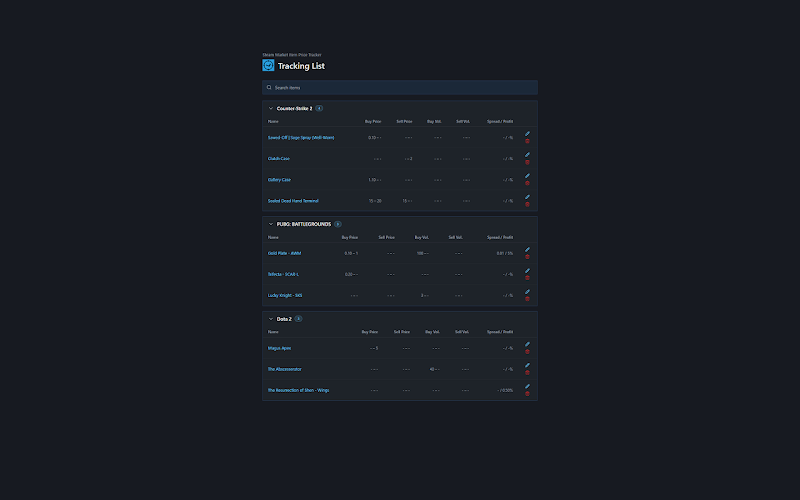Click the PUBG: BATTLEGROUNDS group title
Image resolution: width=800 pixels, height=500 pixels.
(304, 224)
